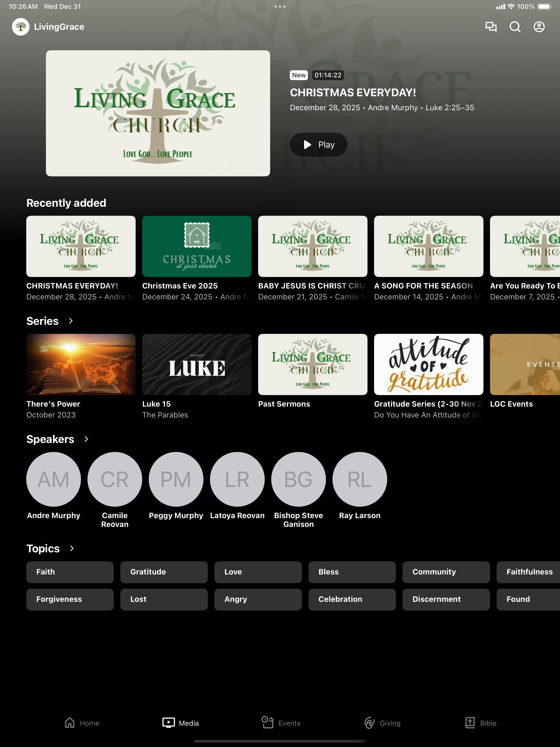Tap the 01:14:22 duration badge
This screenshot has width=560, height=747.
click(x=328, y=75)
